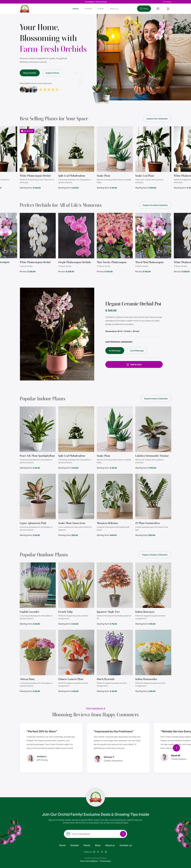
Task: Open the Facebook icon in footer
Action: tap(102, 852)
